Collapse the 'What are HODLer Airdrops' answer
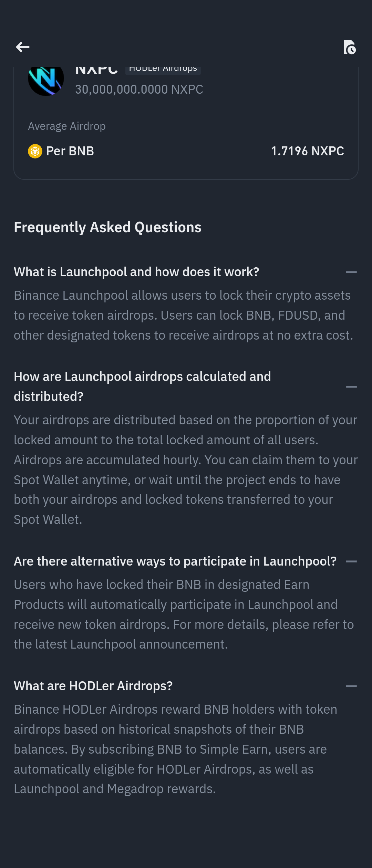 [351, 686]
